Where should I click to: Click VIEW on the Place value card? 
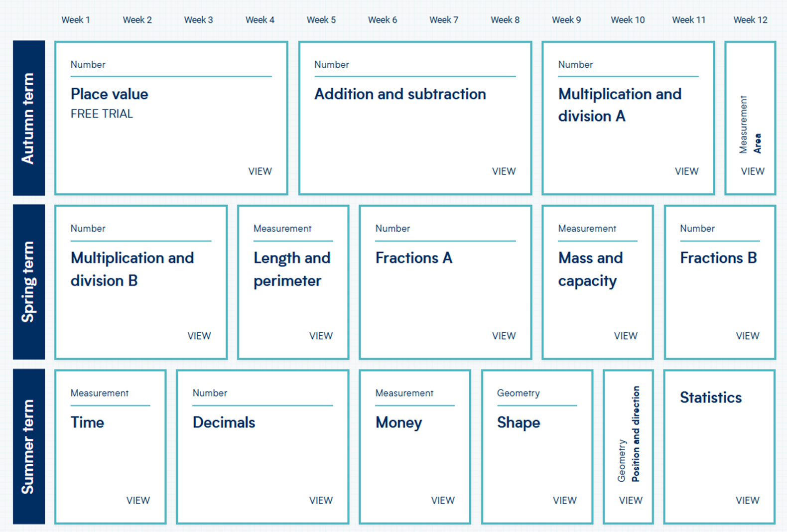(x=260, y=171)
